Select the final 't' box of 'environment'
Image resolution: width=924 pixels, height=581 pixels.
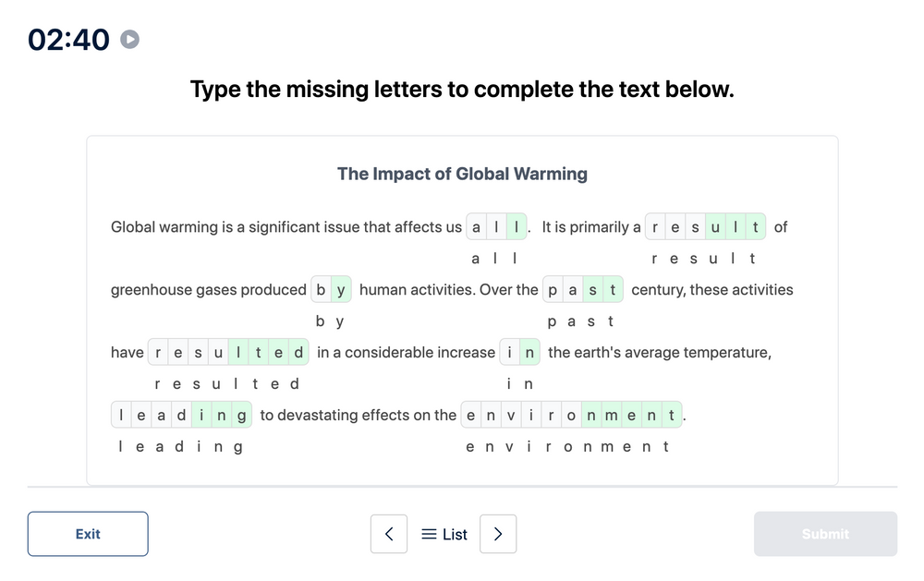point(670,415)
